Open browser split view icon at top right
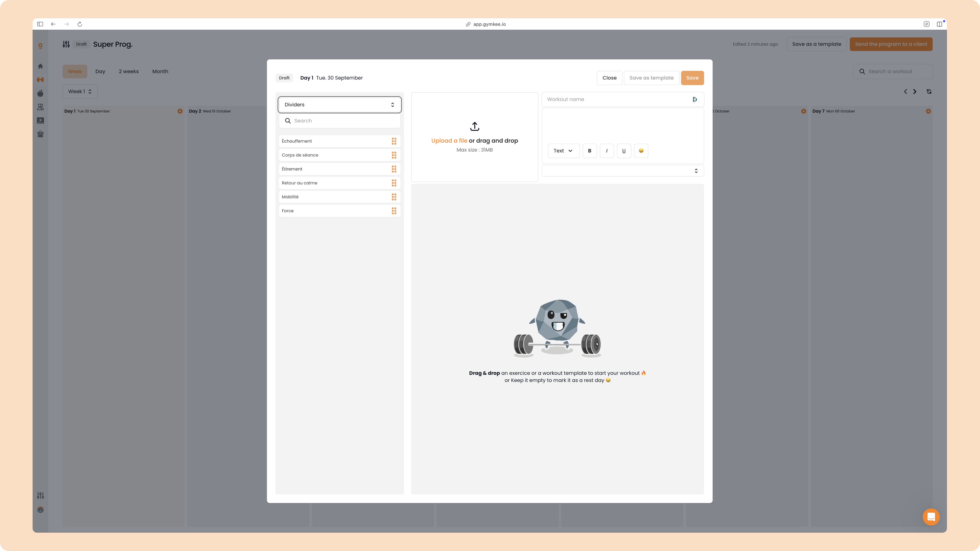This screenshot has height=551, width=980. 939,24
